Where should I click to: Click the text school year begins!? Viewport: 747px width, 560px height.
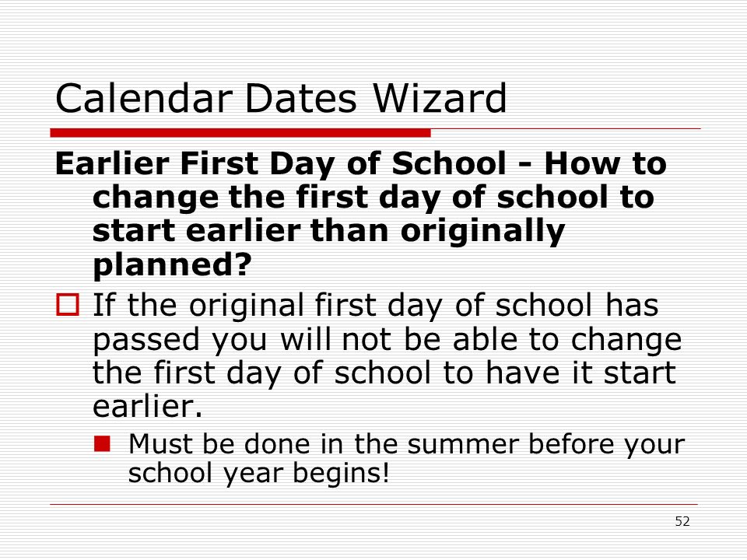click(258, 474)
